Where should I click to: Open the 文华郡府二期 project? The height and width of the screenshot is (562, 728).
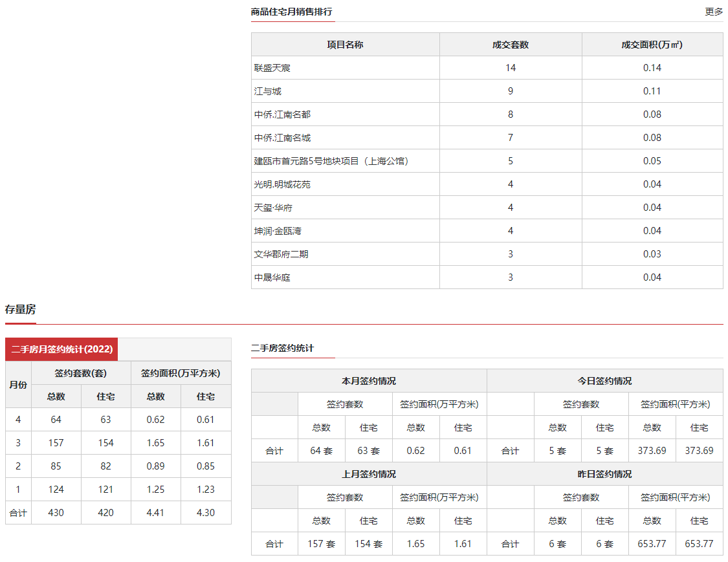click(281, 254)
